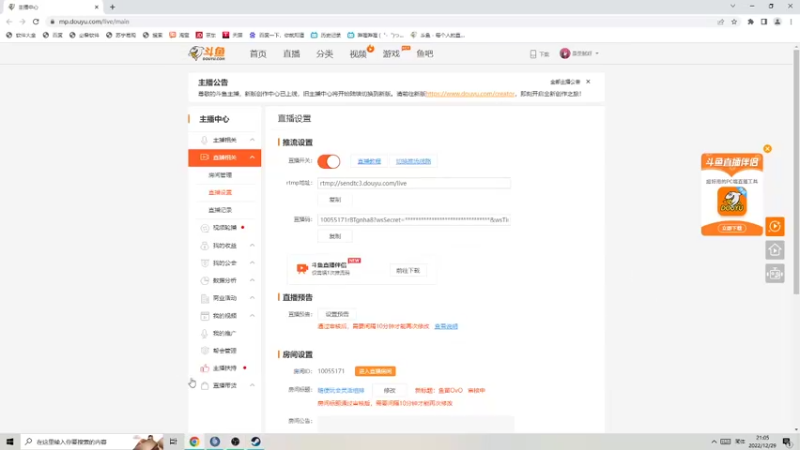This screenshot has width=800, height=450.
Task: Open the blue tutorial link beside the live switch
Action: (369, 161)
